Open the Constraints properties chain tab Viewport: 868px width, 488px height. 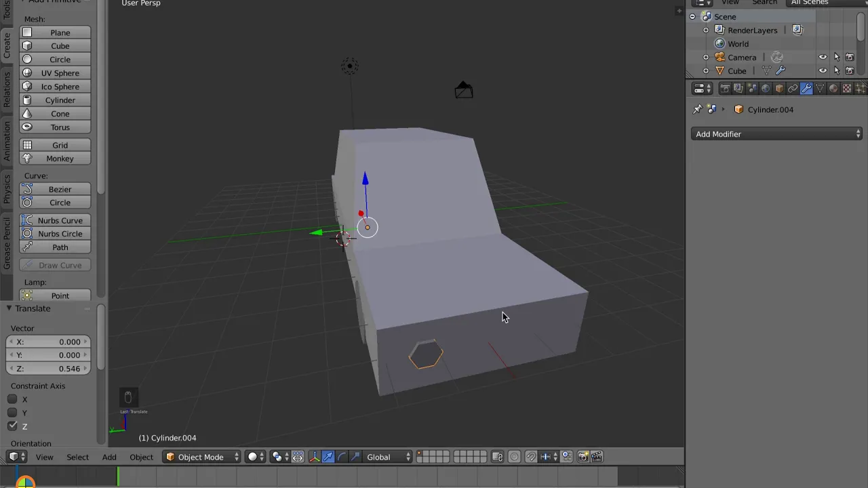pos(793,88)
